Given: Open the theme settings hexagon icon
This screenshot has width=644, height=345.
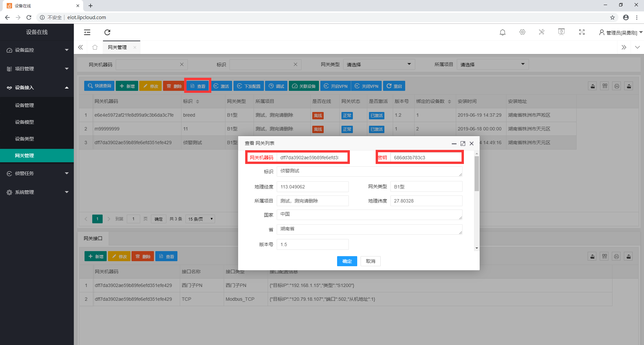Looking at the screenshot, I should 522,32.
